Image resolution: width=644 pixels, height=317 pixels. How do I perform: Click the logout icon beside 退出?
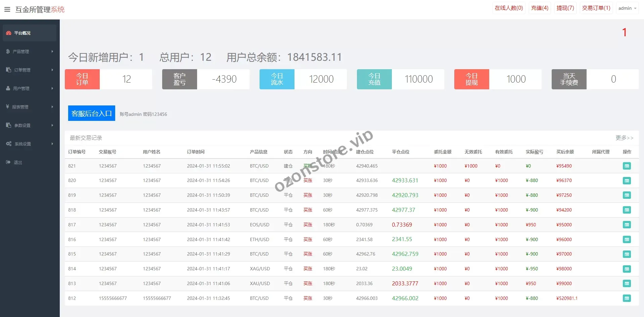click(x=8, y=162)
